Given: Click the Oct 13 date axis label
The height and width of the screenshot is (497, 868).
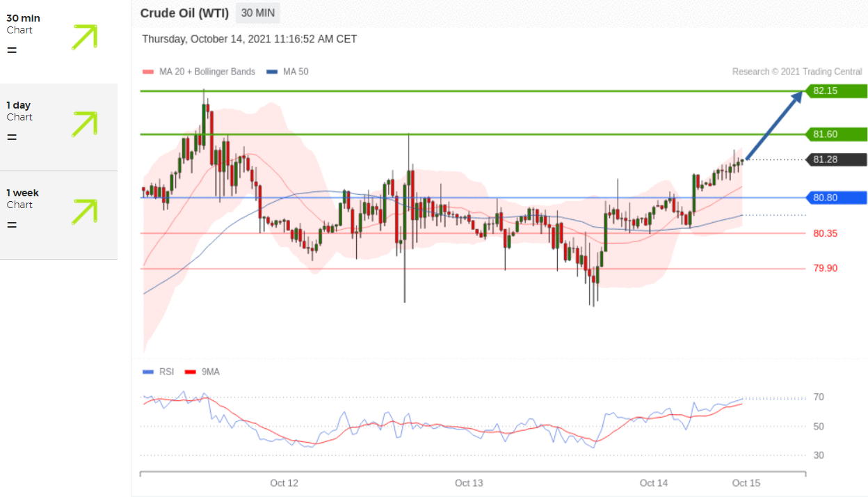Looking at the screenshot, I should [x=469, y=483].
